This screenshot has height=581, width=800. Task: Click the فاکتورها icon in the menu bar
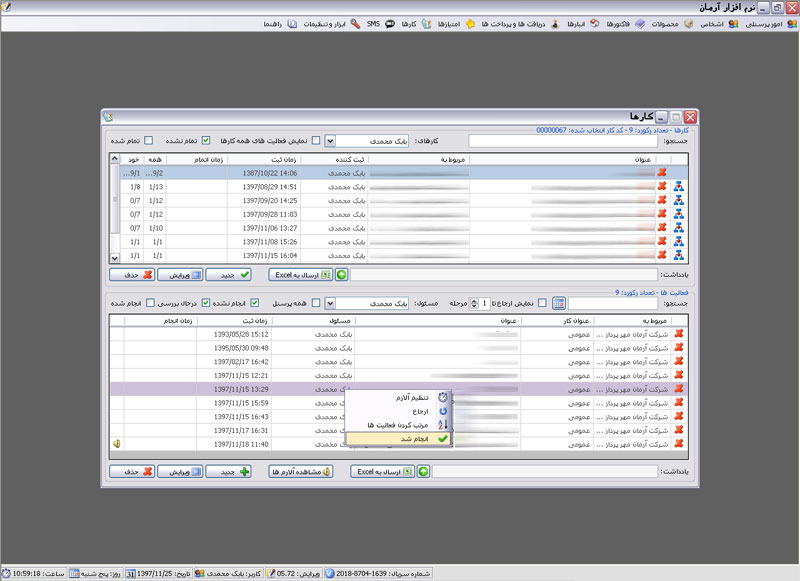(640, 24)
